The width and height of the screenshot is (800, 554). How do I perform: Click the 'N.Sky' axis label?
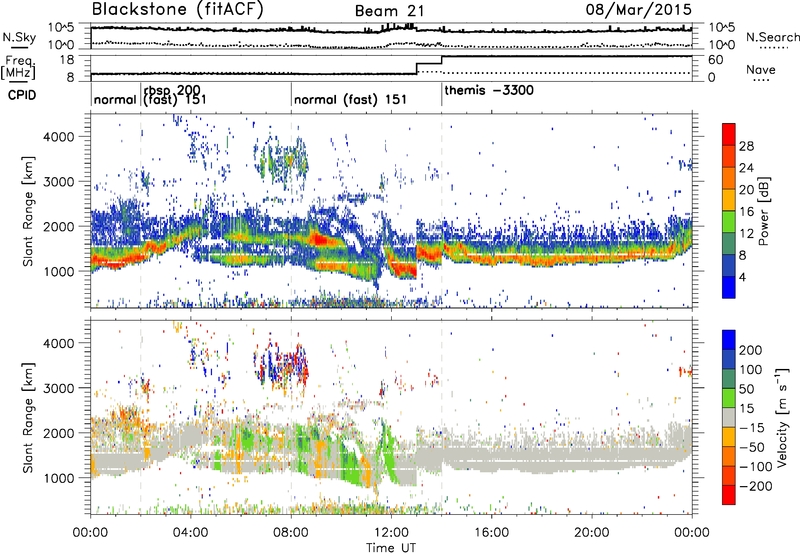[19, 37]
